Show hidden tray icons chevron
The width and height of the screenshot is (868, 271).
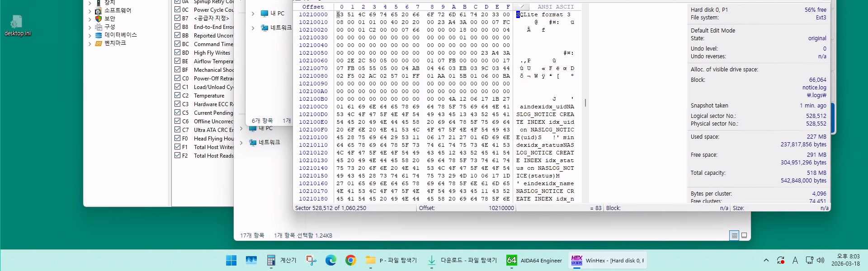pyautogui.click(x=766, y=260)
